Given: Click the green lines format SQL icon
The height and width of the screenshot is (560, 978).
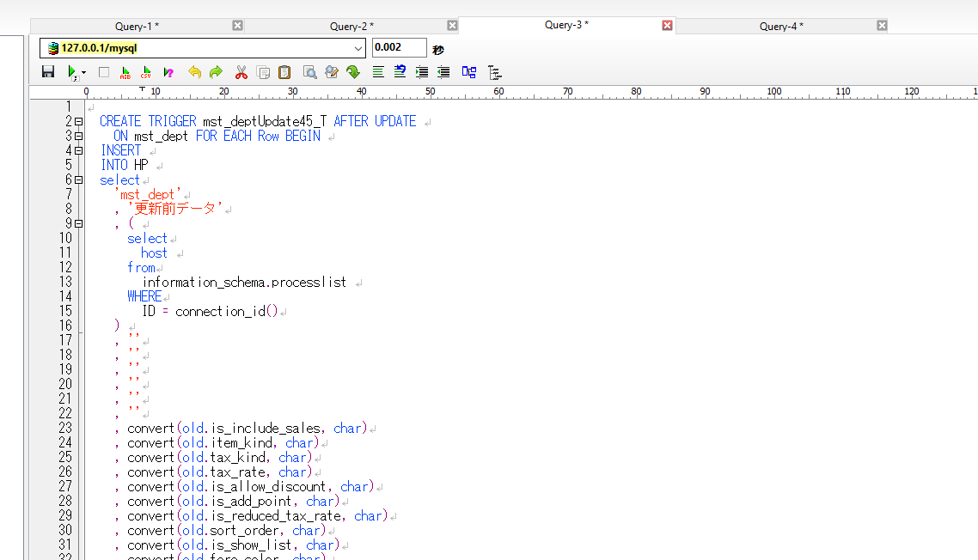Looking at the screenshot, I should click(378, 72).
